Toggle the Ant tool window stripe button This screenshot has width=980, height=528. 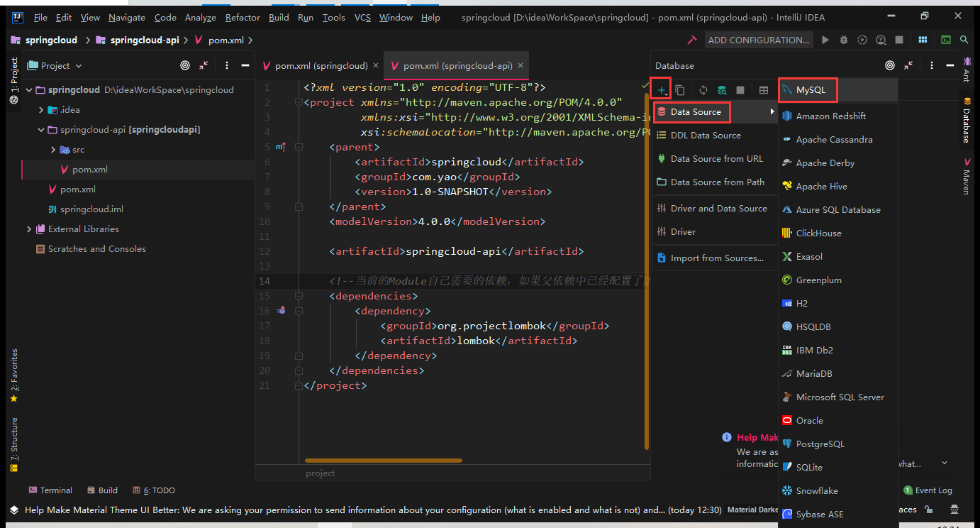point(966,70)
